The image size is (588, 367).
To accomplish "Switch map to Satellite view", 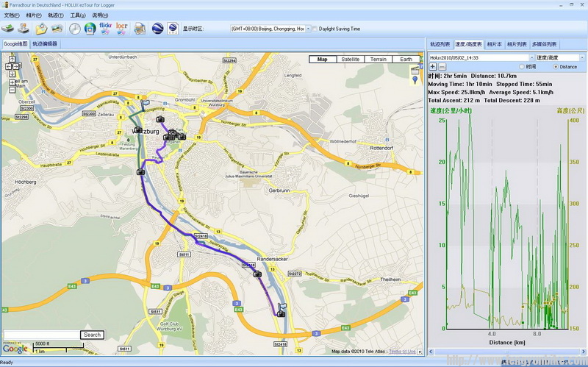I will coord(349,59).
